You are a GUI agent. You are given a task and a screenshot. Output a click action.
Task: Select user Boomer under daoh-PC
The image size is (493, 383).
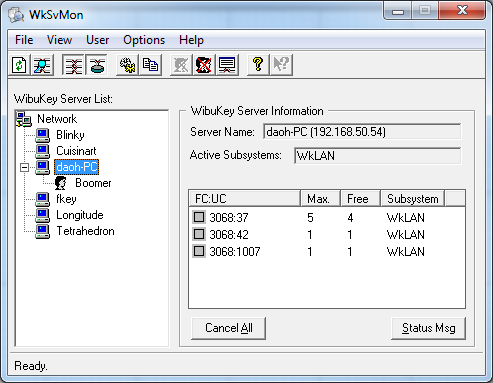pyautogui.click(x=93, y=183)
